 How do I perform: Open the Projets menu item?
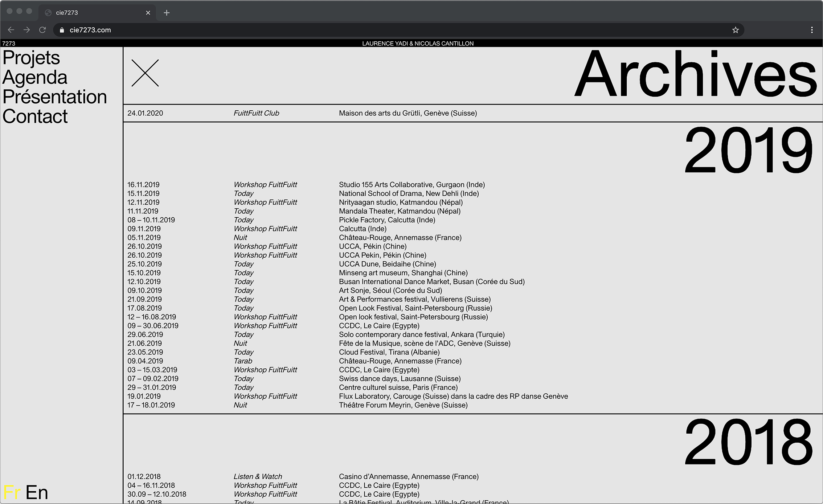(x=31, y=58)
